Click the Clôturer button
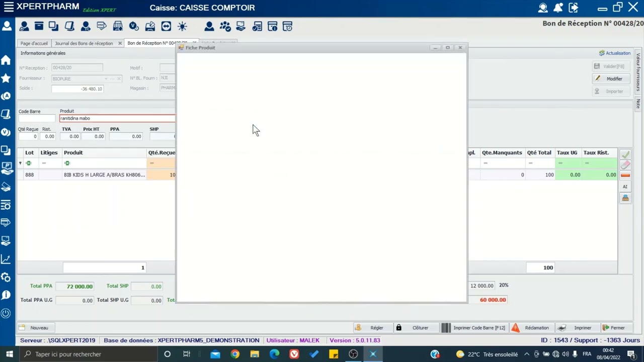Viewport: 644px width, 362px height. click(416, 328)
